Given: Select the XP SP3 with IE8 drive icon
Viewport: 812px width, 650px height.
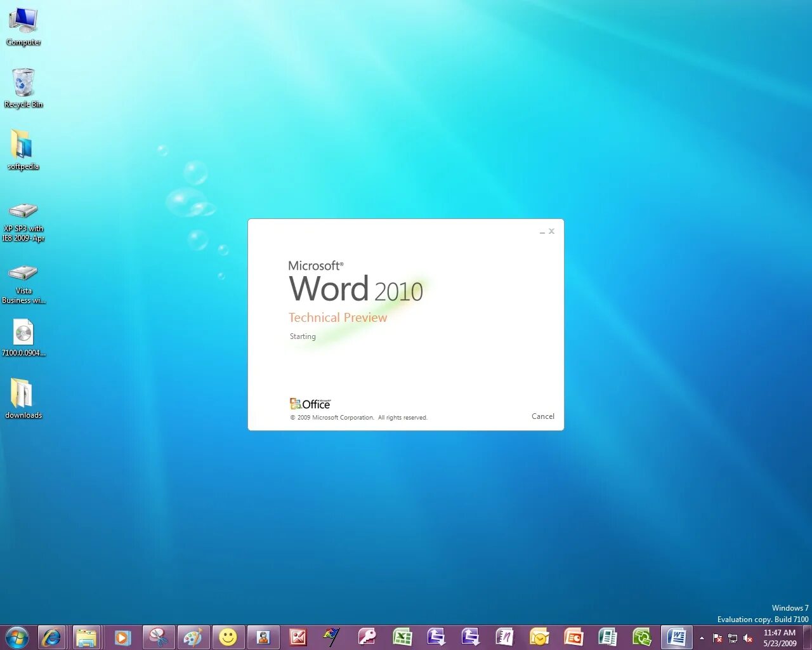Looking at the screenshot, I should tap(23, 222).
